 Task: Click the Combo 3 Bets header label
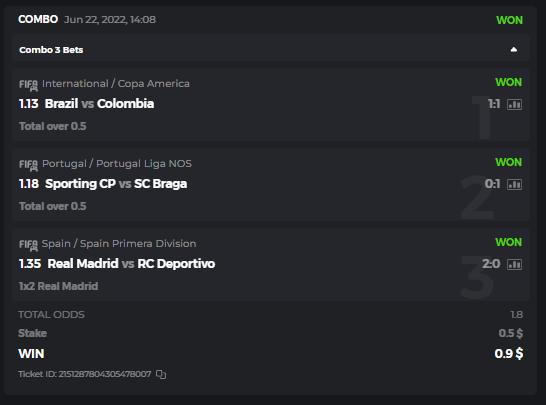click(x=51, y=50)
